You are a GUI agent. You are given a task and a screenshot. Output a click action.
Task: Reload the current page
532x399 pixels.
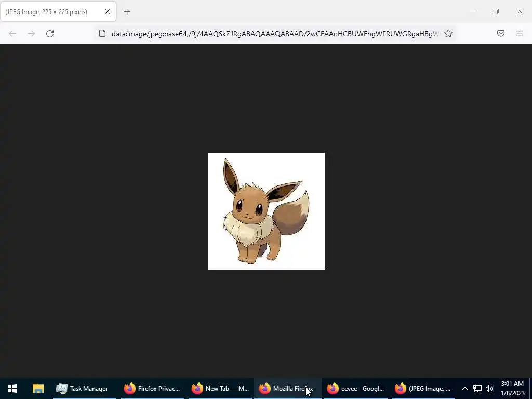(50, 34)
